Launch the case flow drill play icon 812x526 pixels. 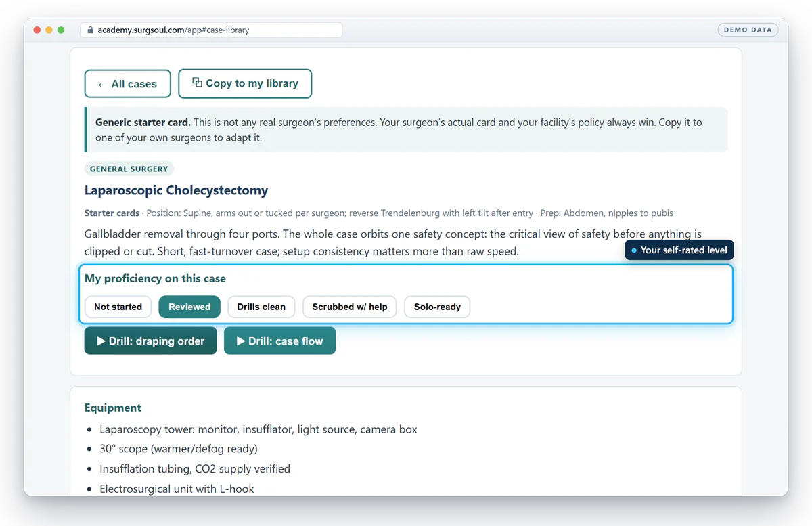240,341
